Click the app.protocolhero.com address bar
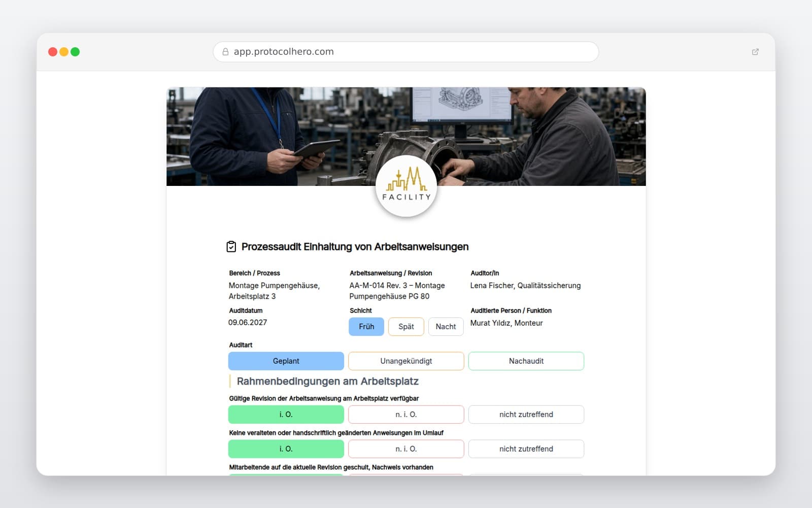812x508 pixels. [406, 52]
